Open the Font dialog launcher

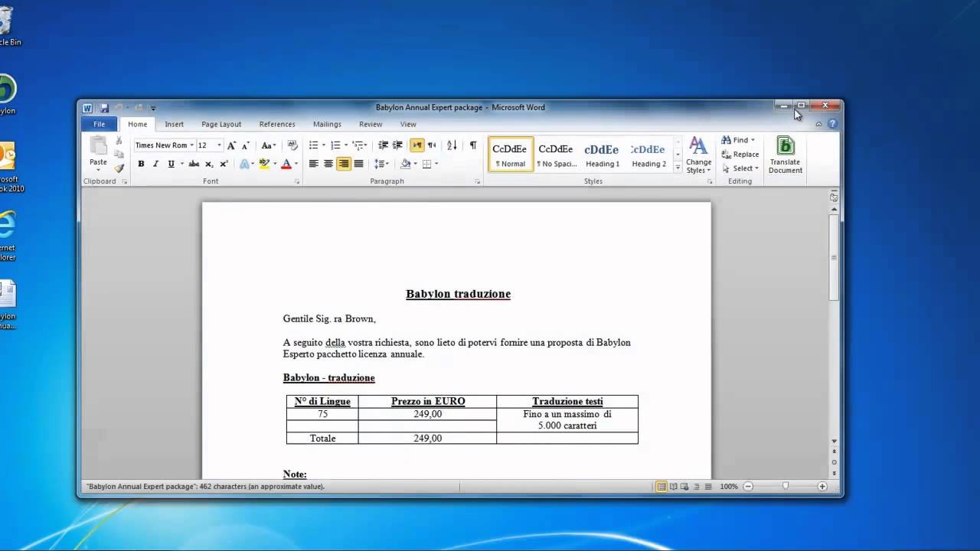(x=297, y=181)
